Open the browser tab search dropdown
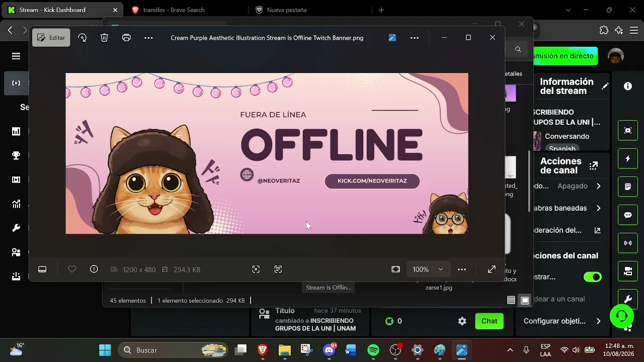This screenshot has width=644, height=362. [x=569, y=10]
